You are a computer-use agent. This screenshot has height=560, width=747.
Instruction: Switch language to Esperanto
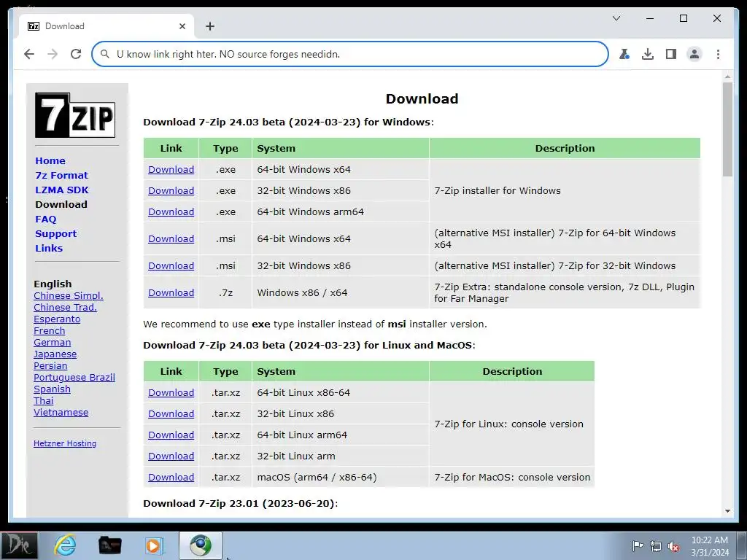(x=57, y=319)
